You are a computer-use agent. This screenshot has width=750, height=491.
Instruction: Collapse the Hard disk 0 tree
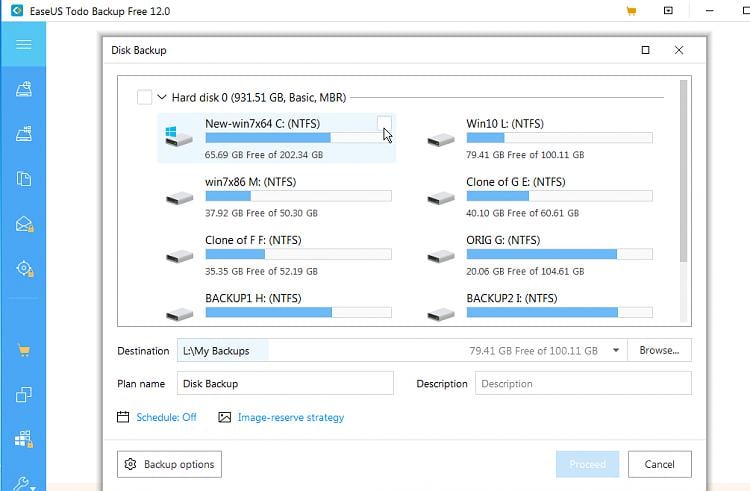161,97
